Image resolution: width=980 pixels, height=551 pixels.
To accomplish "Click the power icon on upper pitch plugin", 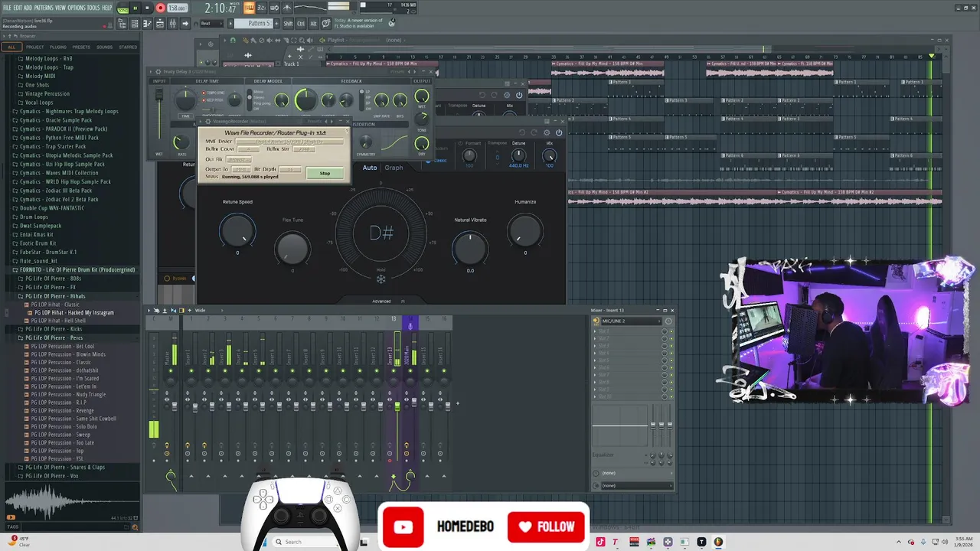I will point(519,95).
